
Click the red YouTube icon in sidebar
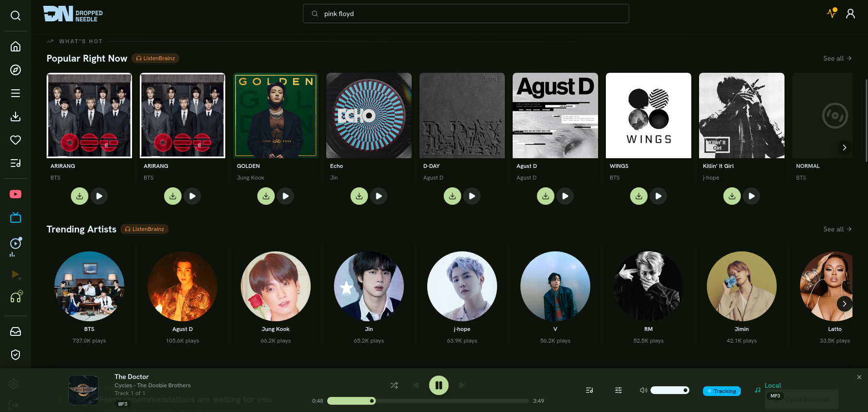click(x=16, y=194)
